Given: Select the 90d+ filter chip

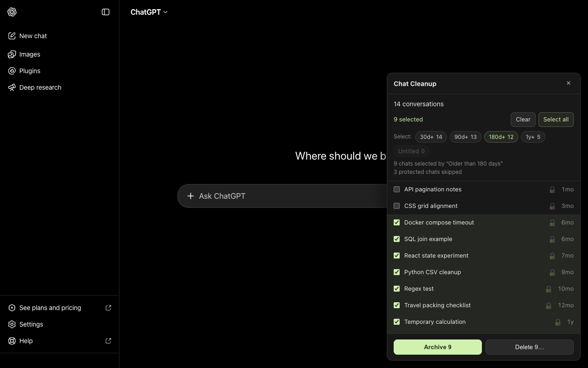Looking at the screenshot, I should pos(465,137).
